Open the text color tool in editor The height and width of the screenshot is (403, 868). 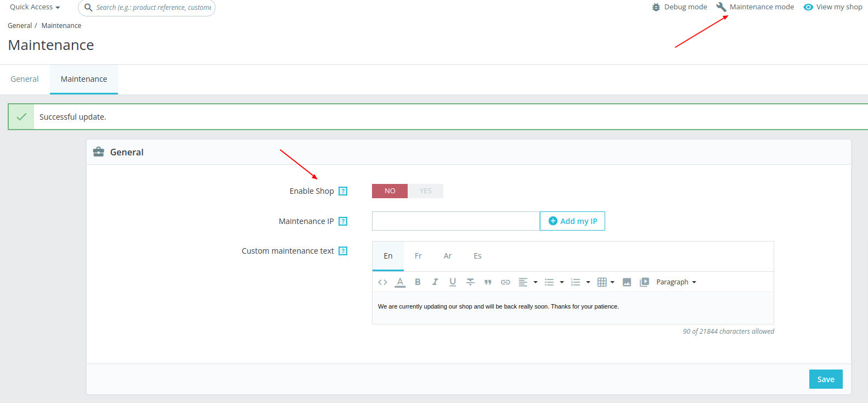point(400,282)
